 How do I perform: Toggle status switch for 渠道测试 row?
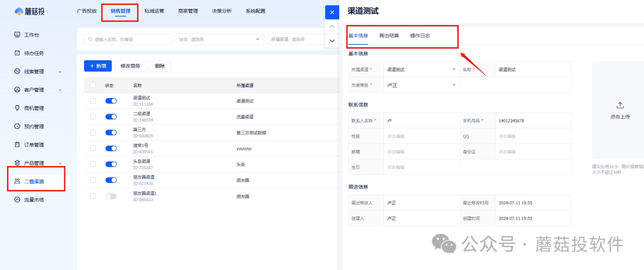(x=111, y=100)
